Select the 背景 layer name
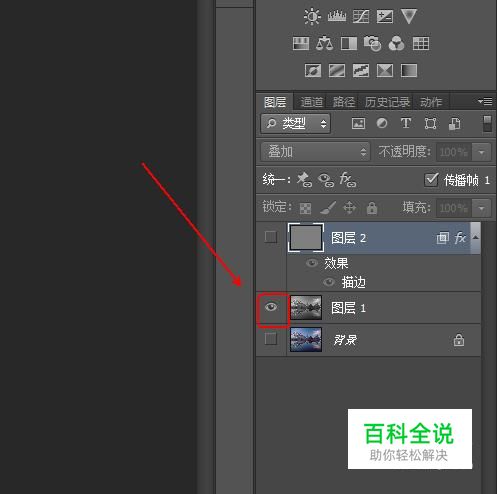Viewport: 497px width, 494px height. point(345,340)
